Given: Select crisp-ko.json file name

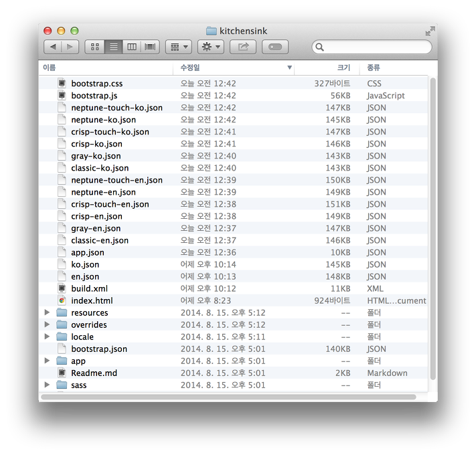Looking at the screenshot, I should pyautogui.click(x=96, y=144).
